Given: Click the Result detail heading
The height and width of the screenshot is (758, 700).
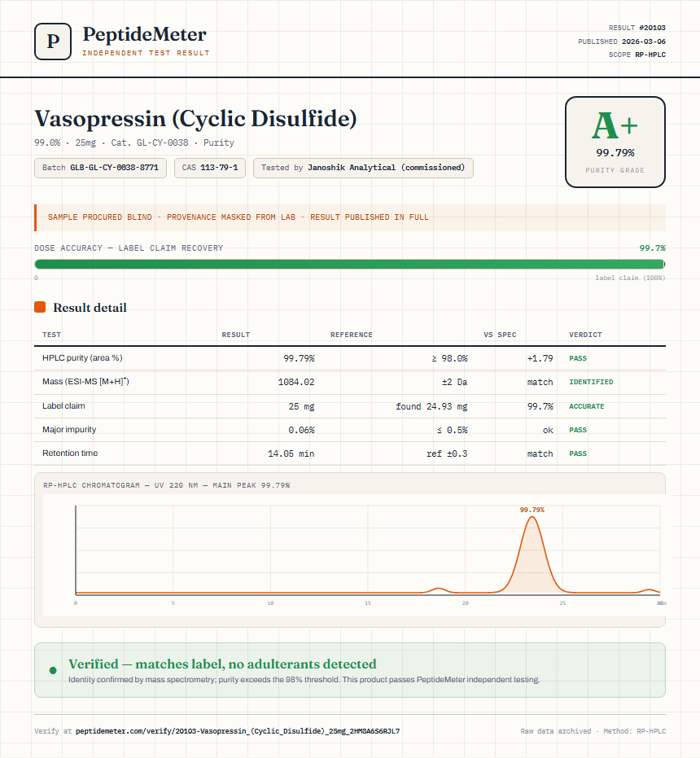Looking at the screenshot, I should [90, 308].
